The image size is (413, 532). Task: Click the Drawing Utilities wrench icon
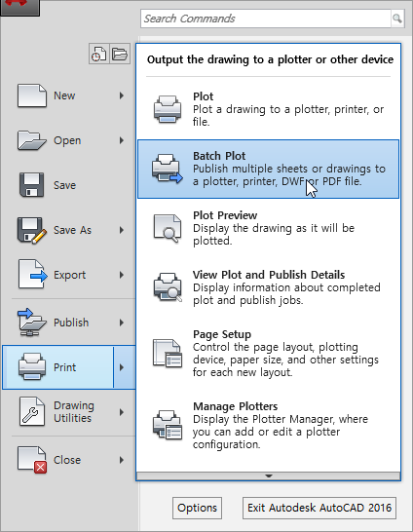pyautogui.click(x=32, y=411)
